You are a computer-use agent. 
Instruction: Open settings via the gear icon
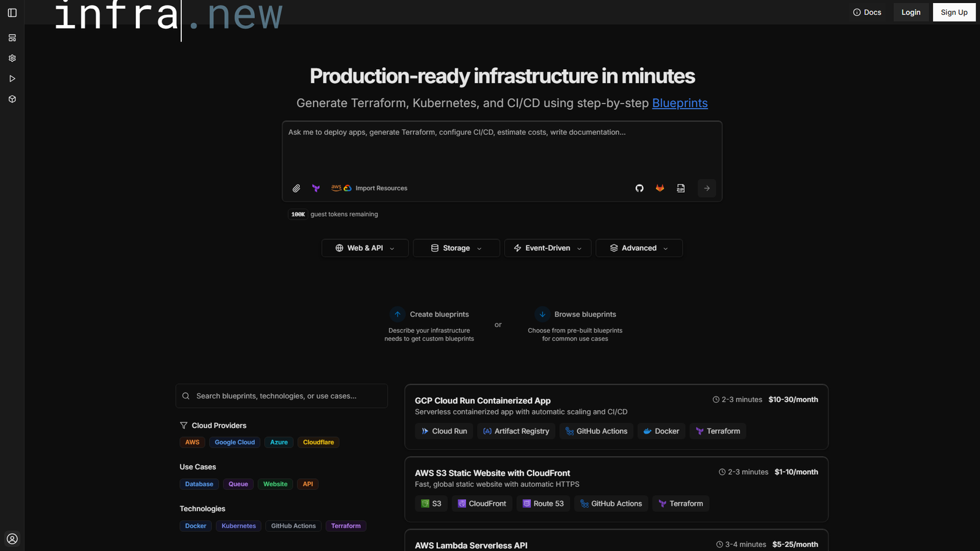pyautogui.click(x=12, y=58)
